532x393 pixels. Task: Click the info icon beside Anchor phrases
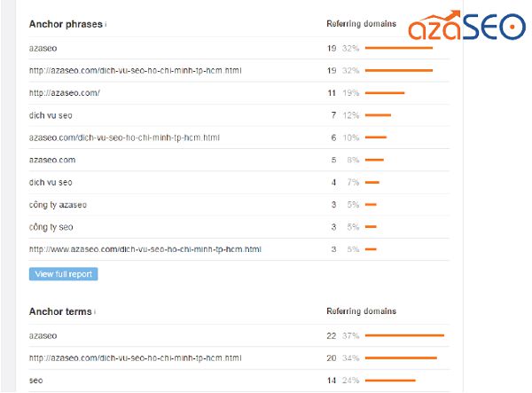106,25
